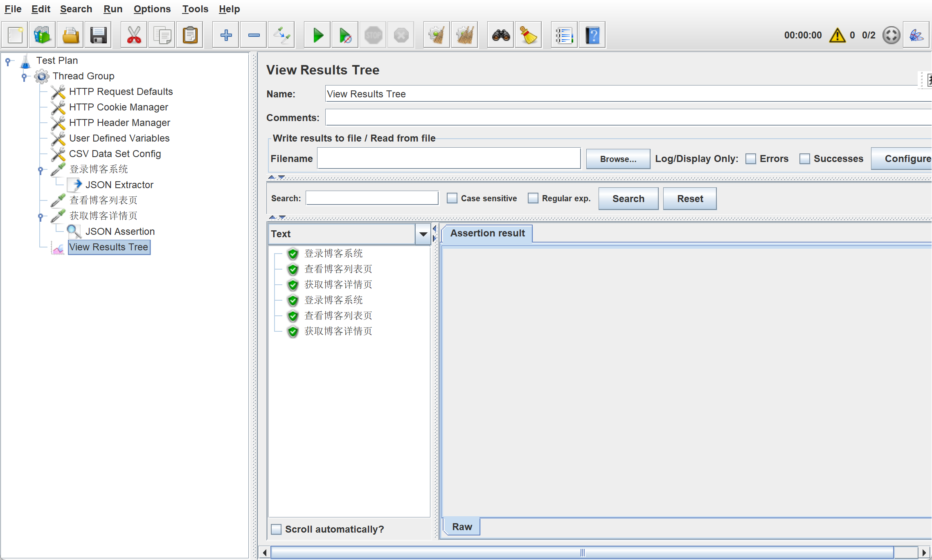Click the Browse... button

coord(618,159)
